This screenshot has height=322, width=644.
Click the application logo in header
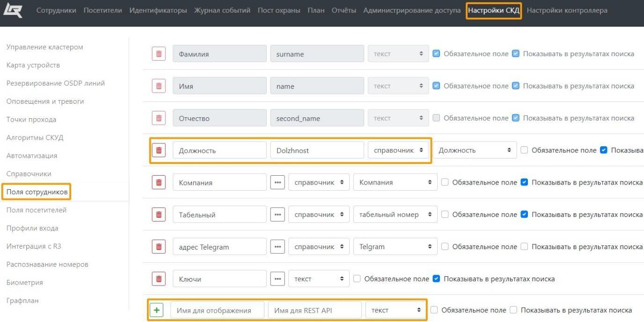point(13,10)
